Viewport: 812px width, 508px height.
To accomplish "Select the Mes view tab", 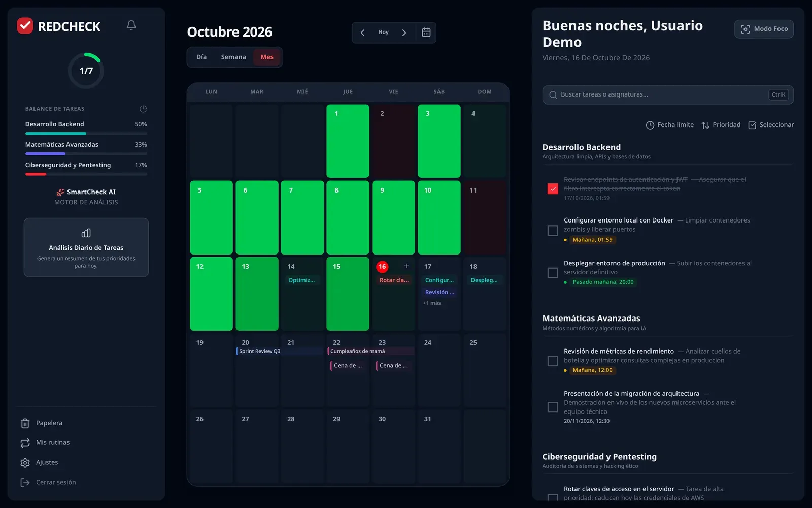I will [267, 57].
